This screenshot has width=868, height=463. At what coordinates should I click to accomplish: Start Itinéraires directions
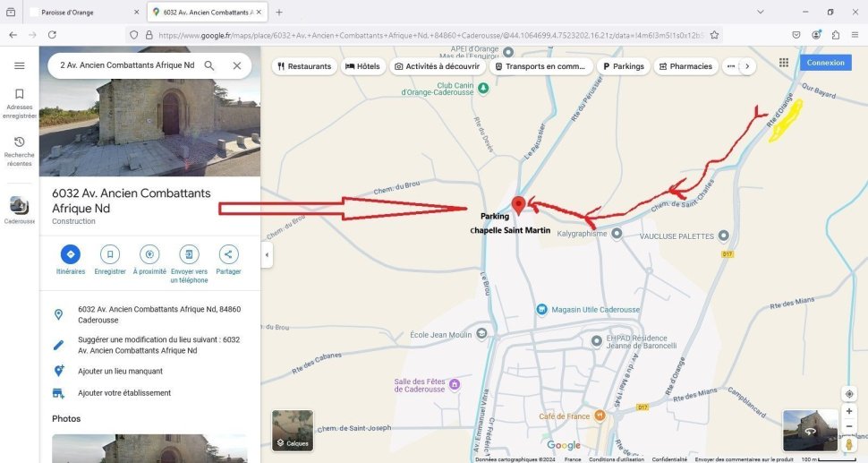click(71, 254)
